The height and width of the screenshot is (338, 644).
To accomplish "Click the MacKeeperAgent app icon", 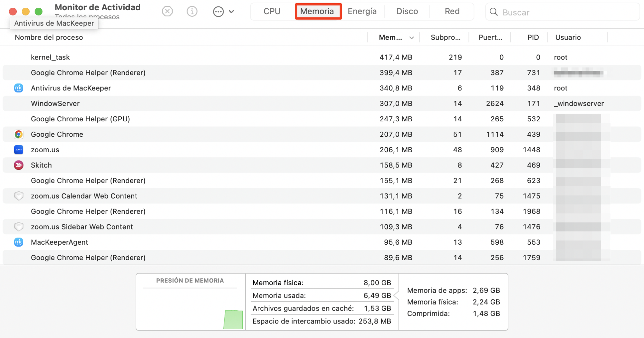I will [x=19, y=242].
